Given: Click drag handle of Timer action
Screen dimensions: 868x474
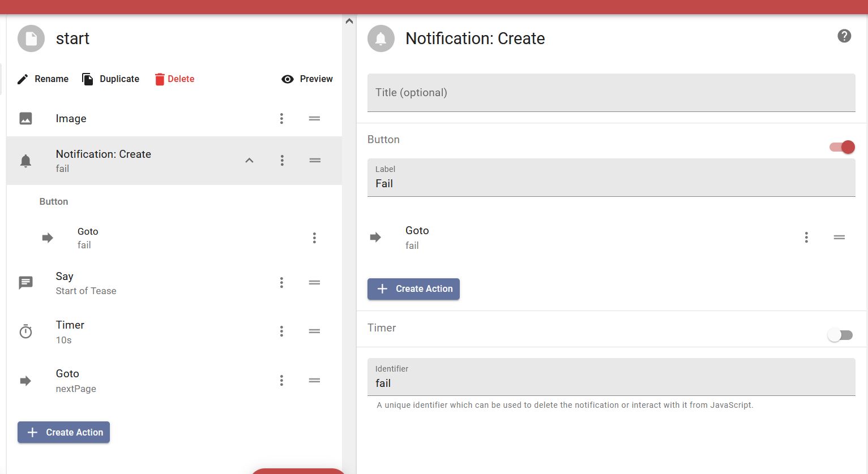Looking at the screenshot, I should (314, 331).
